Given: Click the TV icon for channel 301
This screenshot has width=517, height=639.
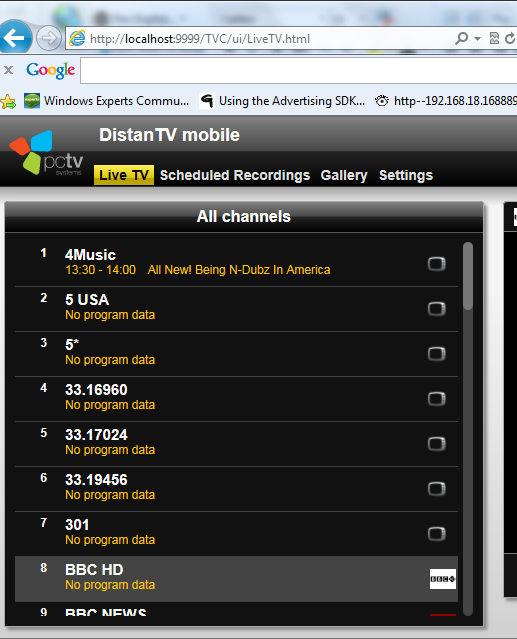Looking at the screenshot, I should pyautogui.click(x=437, y=533).
